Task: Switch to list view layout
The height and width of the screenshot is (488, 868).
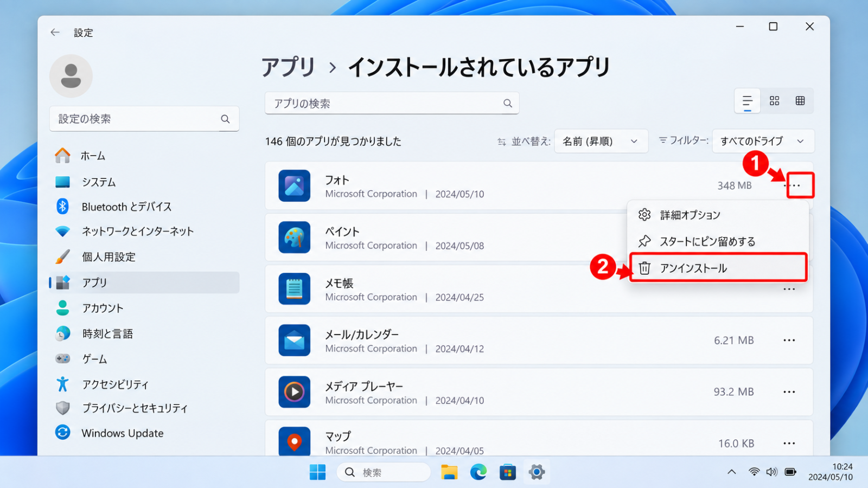Action: tap(747, 101)
